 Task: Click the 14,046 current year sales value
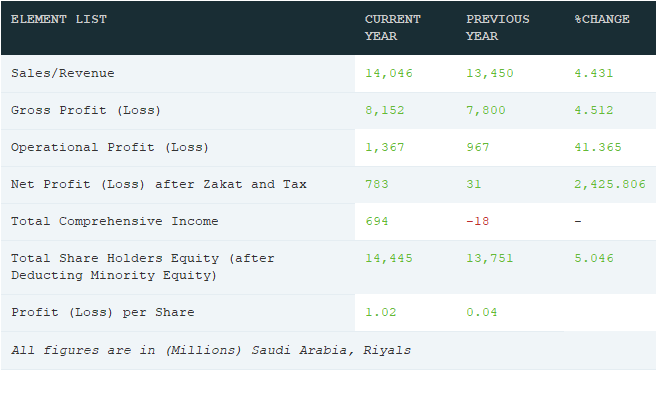[x=389, y=73]
